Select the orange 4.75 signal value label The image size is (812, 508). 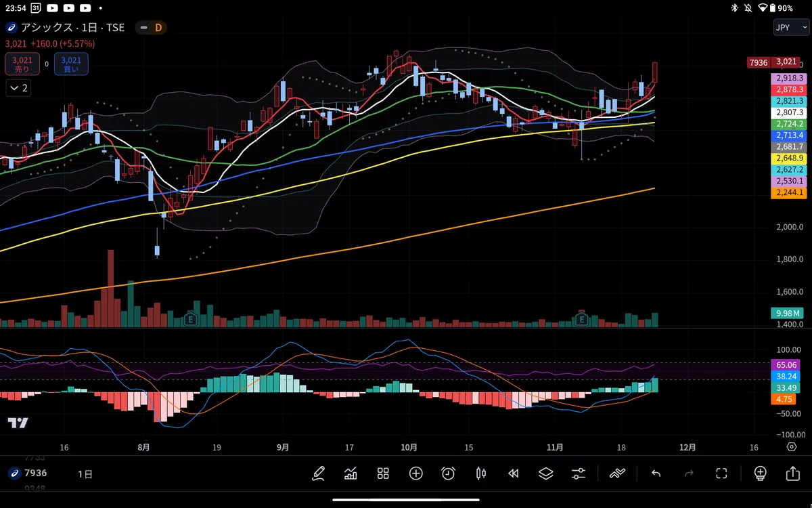[784, 400]
